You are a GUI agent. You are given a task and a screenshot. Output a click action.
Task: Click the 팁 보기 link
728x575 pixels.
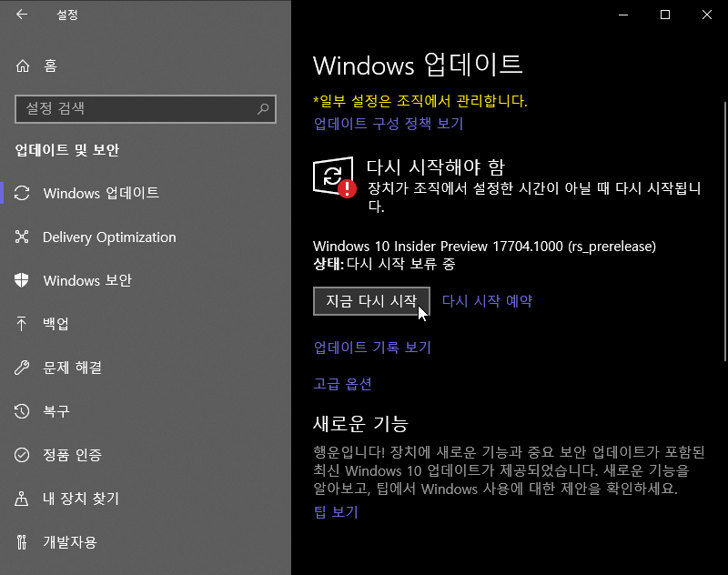tap(336, 512)
